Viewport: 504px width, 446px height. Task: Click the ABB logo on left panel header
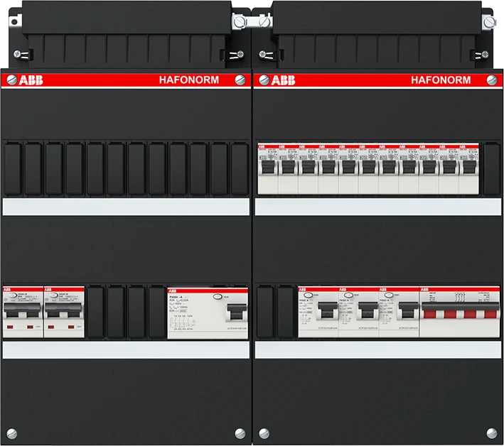[x=26, y=80]
